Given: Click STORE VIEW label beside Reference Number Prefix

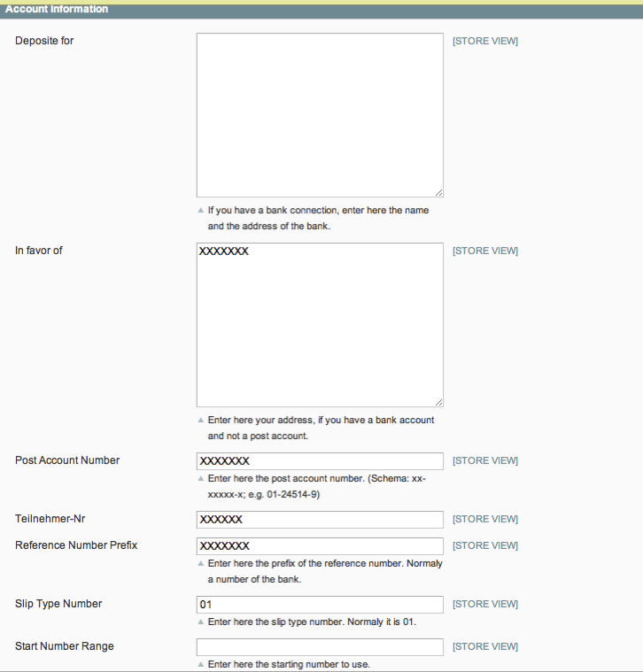Looking at the screenshot, I should tap(485, 545).
